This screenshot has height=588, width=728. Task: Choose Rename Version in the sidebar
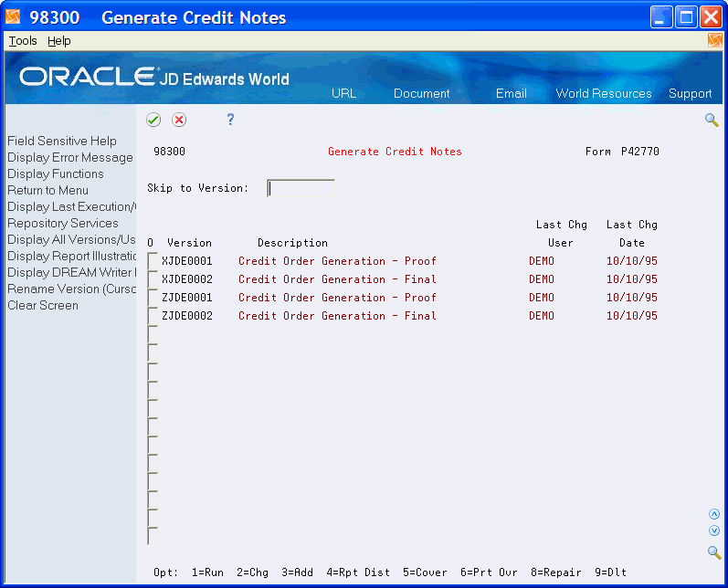[x=71, y=289]
